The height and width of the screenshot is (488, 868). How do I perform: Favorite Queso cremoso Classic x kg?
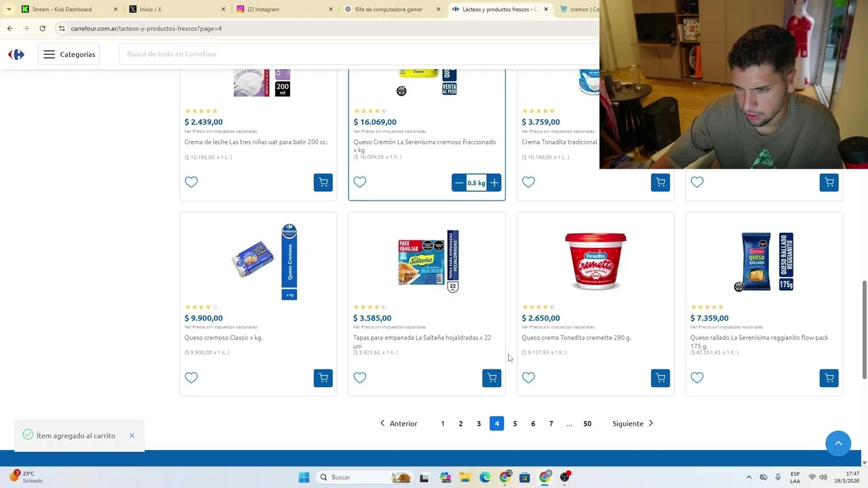(x=191, y=378)
